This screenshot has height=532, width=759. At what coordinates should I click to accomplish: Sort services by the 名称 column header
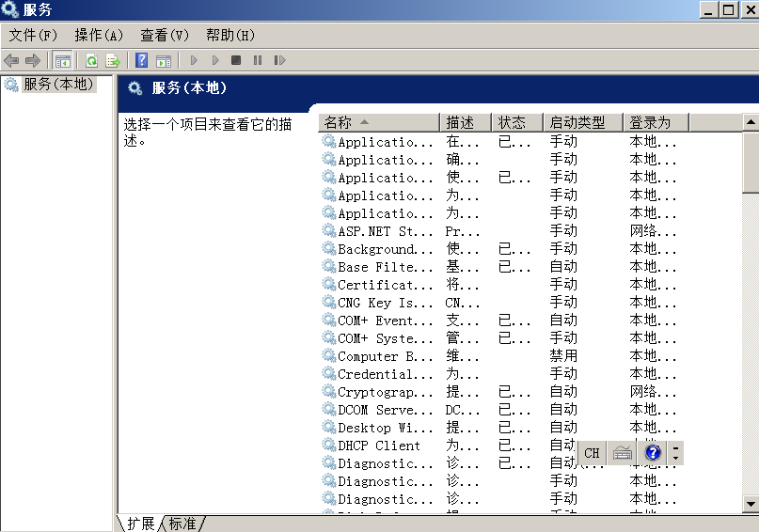378,122
